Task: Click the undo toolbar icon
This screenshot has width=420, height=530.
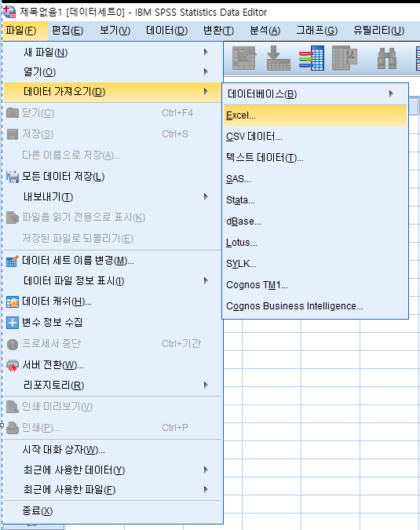Action: (244, 58)
